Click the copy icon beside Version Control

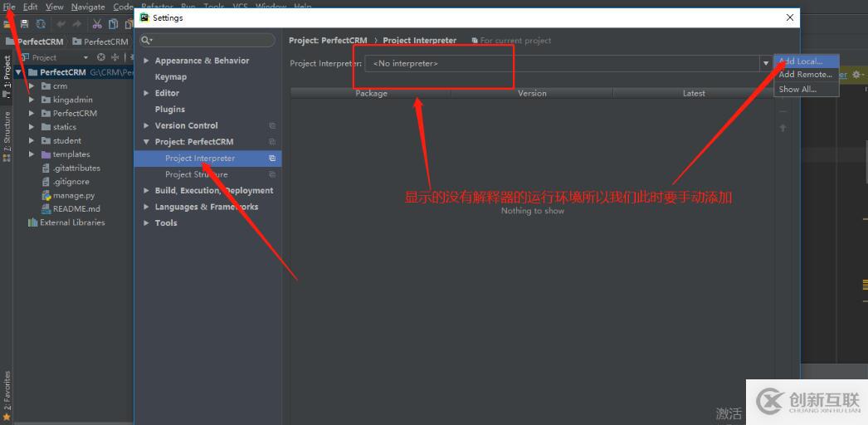[272, 125]
